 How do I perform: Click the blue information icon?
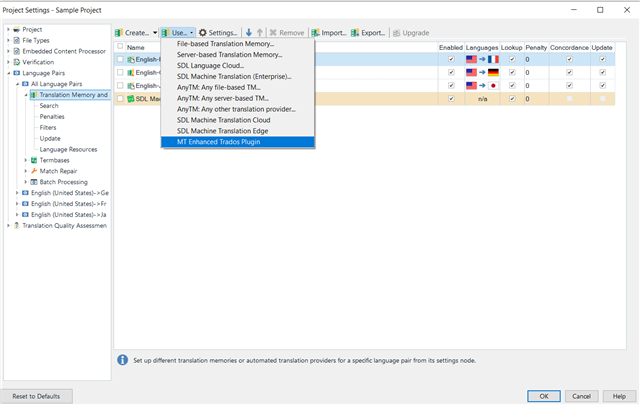tap(122, 360)
